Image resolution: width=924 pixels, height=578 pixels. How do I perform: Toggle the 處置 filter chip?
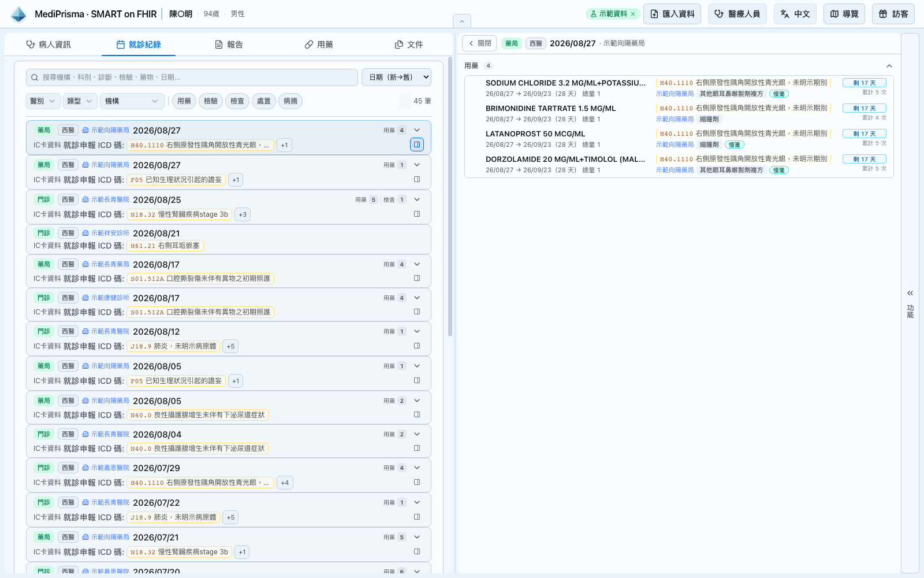pos(264,101)
